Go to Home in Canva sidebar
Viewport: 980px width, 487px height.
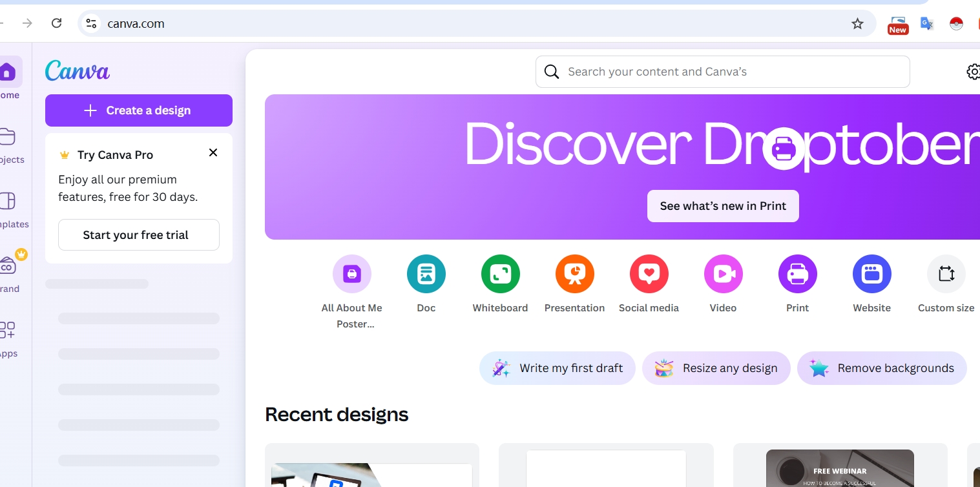tap(8, 78)
